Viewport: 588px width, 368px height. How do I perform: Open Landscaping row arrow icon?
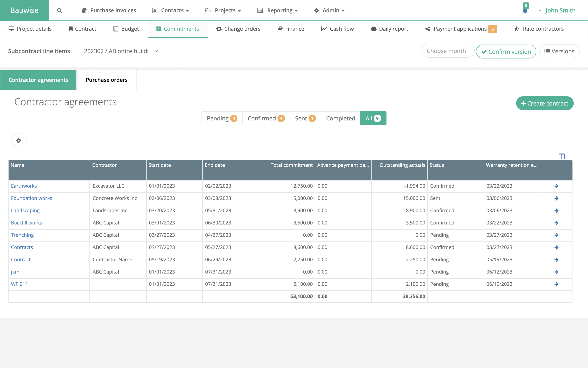coord(556,211)
